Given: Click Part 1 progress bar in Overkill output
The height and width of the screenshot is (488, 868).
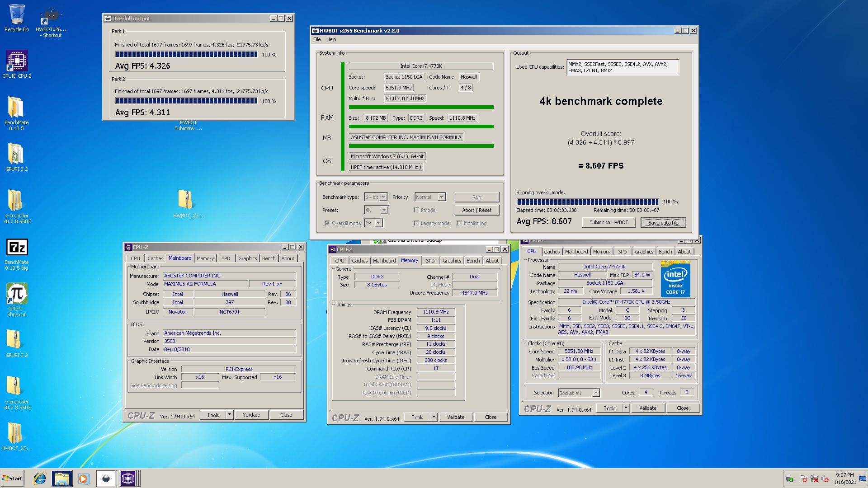Looking at the screenshot, I should 187,55.
